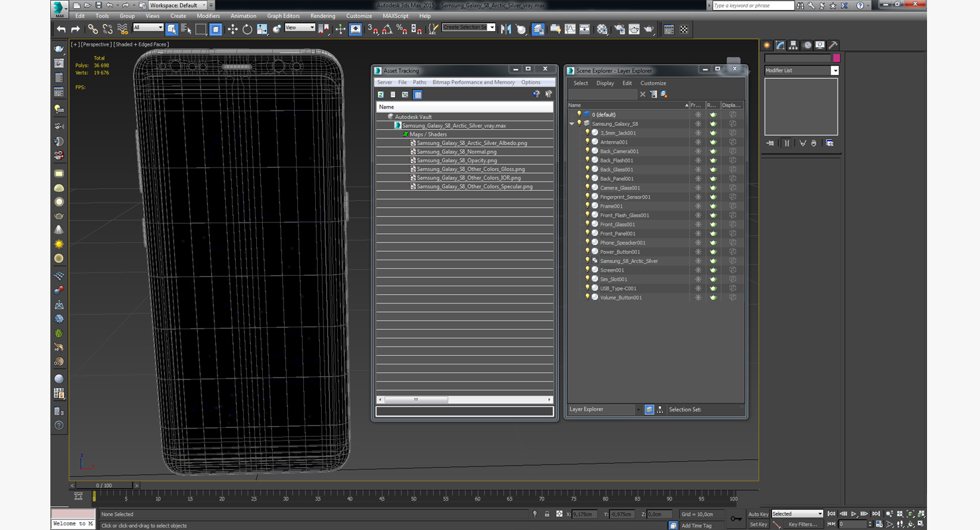This screenshot has width=980, height=530.
Task: Open the Utilities hammer tab
Action: [833, 45]
